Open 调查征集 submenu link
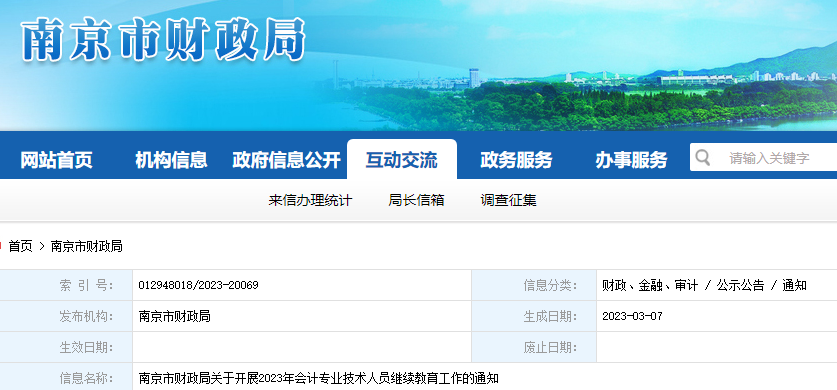 click(x=508, y=201)
